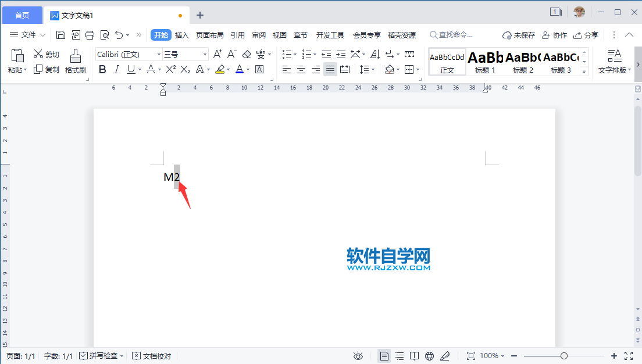This screenshot has width=642, height=364.
Task: Select center text alignment
Action: coord(301,69)
